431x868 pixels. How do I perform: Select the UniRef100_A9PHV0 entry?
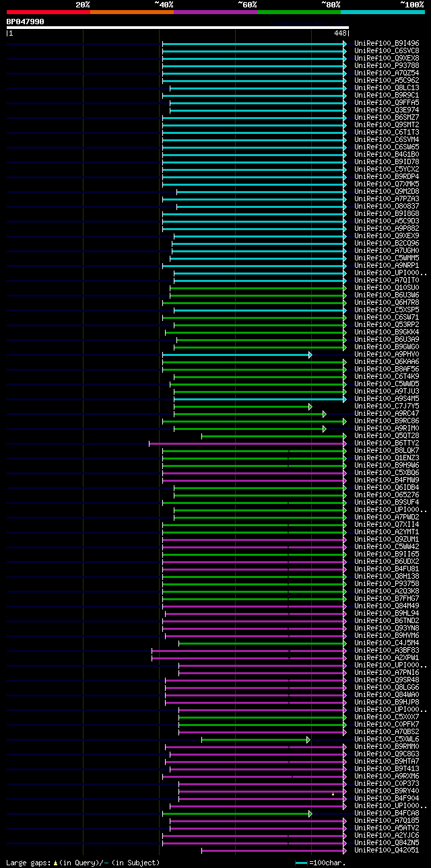387,354
